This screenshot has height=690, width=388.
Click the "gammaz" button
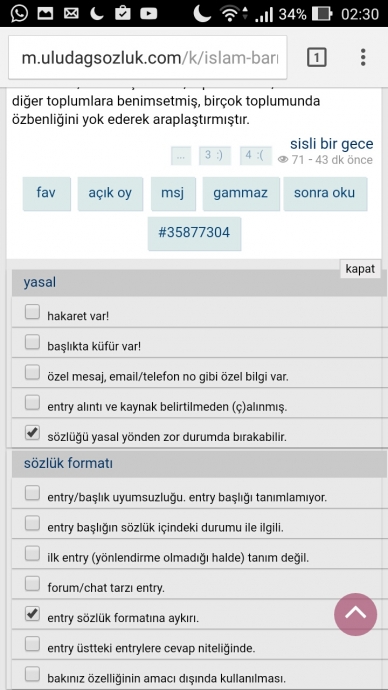[x=241, y=194]
